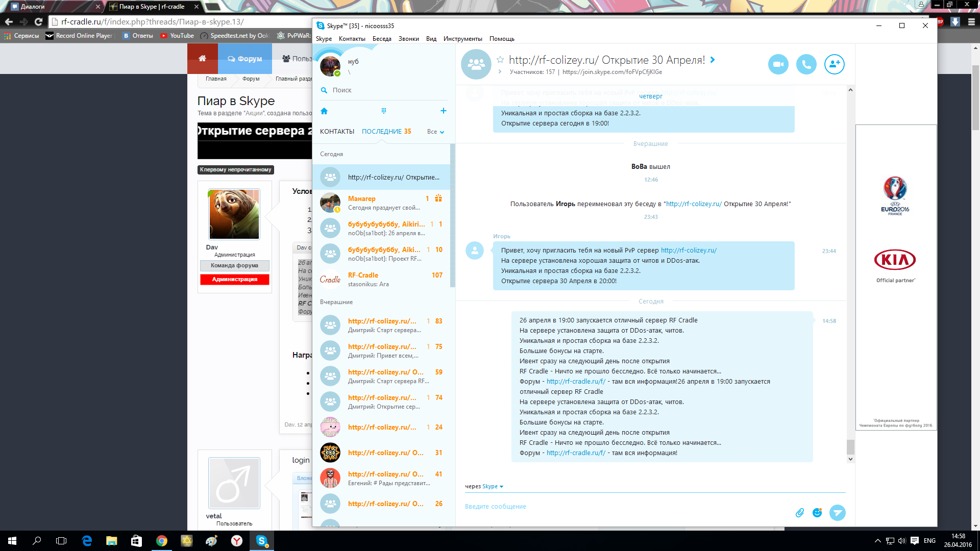Open Skype home view
The width and height of the screenshot is (980, 551).
coord(324,111)
